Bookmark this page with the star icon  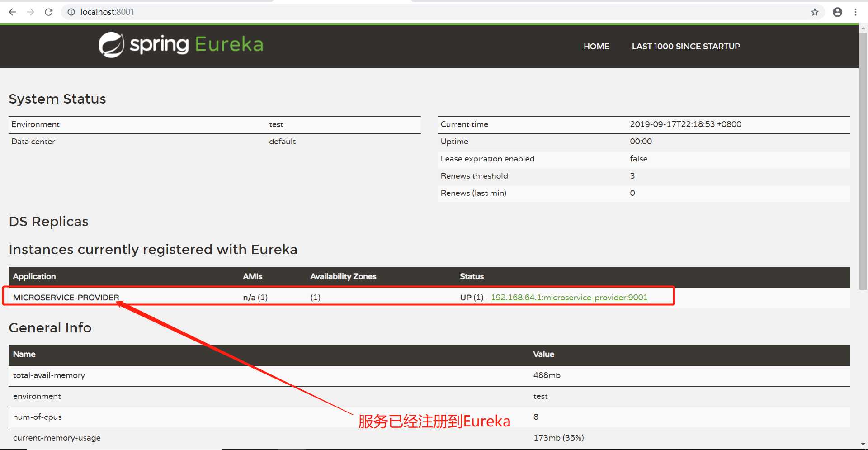pos(815,12)
